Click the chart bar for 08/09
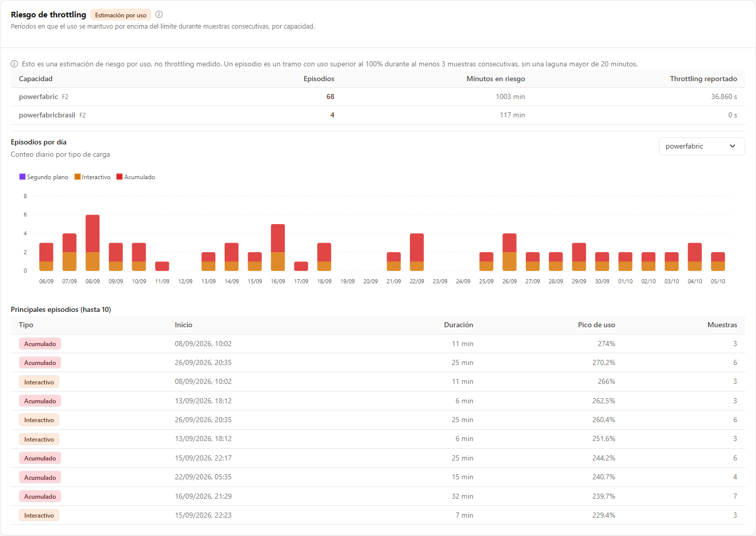This screenshot has height=536, width=756. 92,242
